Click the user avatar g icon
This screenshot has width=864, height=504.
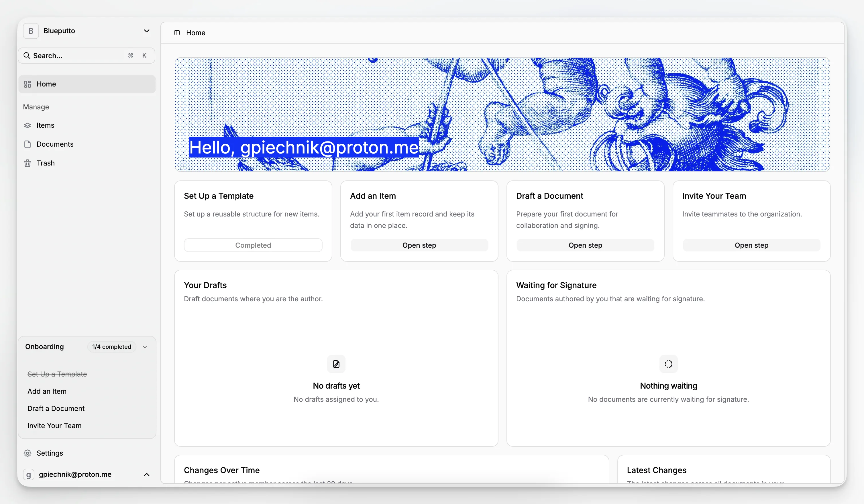[x=28, y=475]
